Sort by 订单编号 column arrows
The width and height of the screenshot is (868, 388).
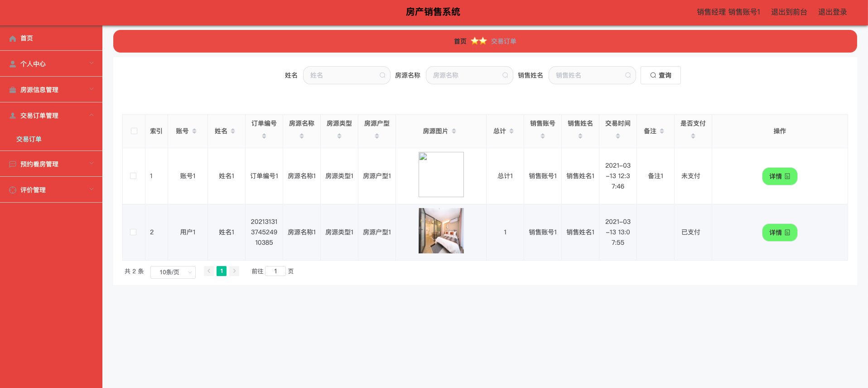(264, 136)
